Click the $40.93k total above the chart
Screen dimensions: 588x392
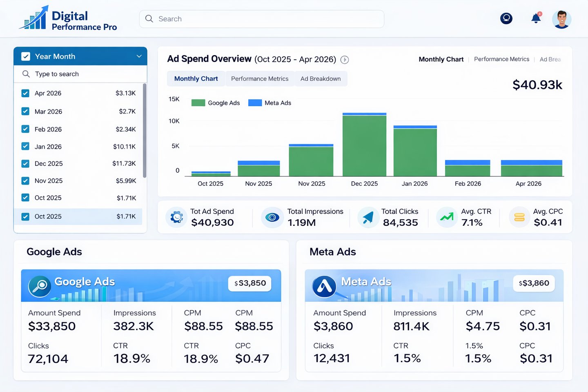[537, 85]
